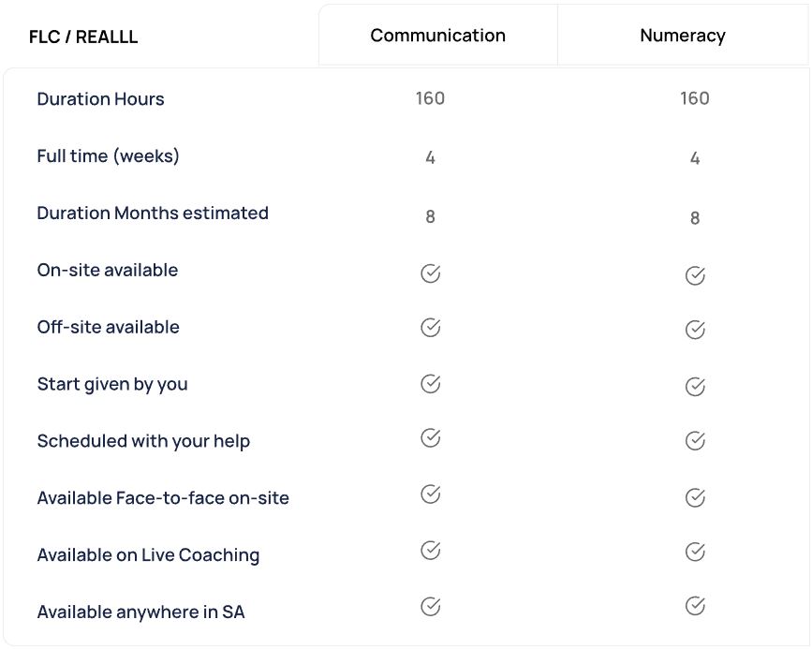
Task: Click Numeracy check for Available Face-to-face on-site
Action: 695,497
